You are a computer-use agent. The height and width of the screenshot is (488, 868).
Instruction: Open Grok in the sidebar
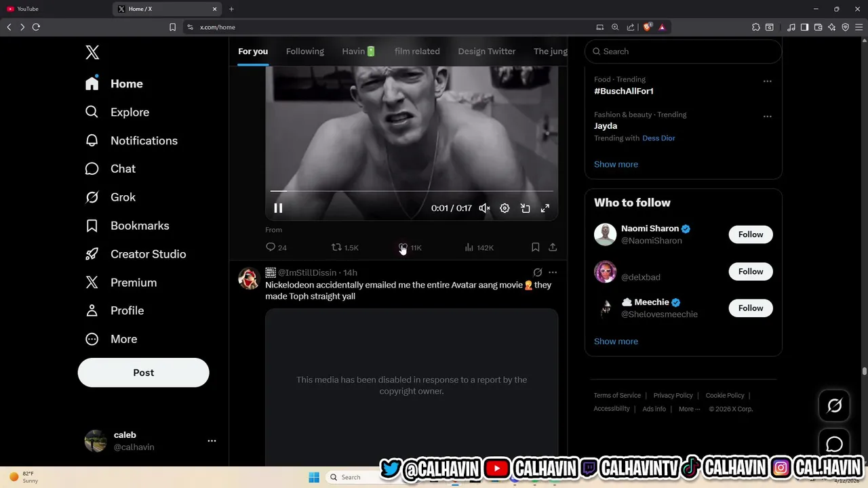point(110,197)
